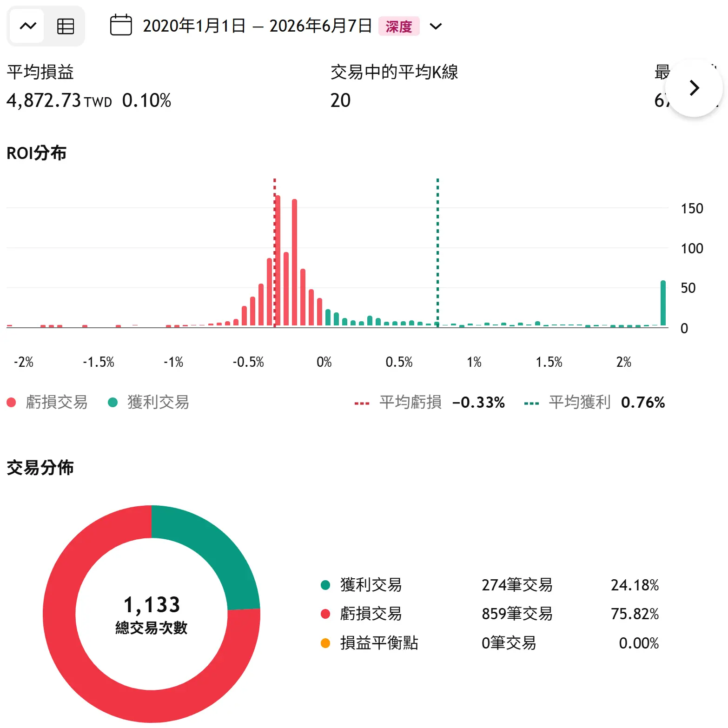Select the 2020年1月1日 — 2026年6月7日 date range
Image resolution: width=728 pixels, height=728 pixels.
pyautogui.click(x=257, y=26)
